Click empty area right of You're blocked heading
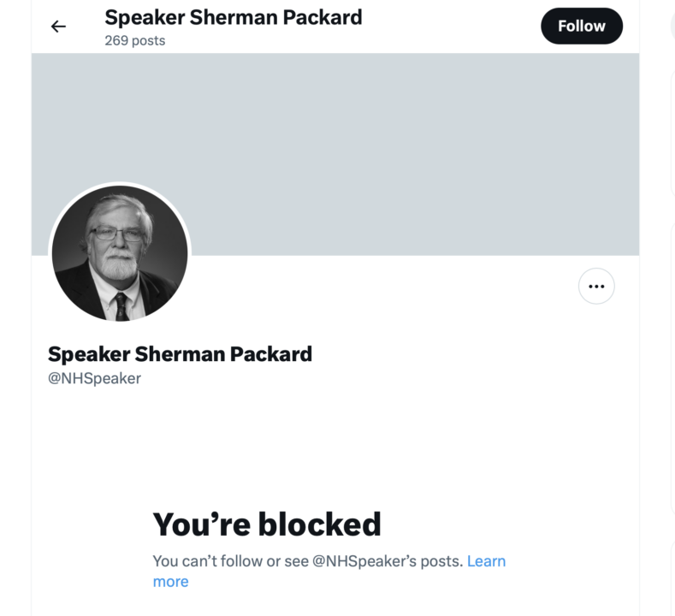 coord(513,523)
